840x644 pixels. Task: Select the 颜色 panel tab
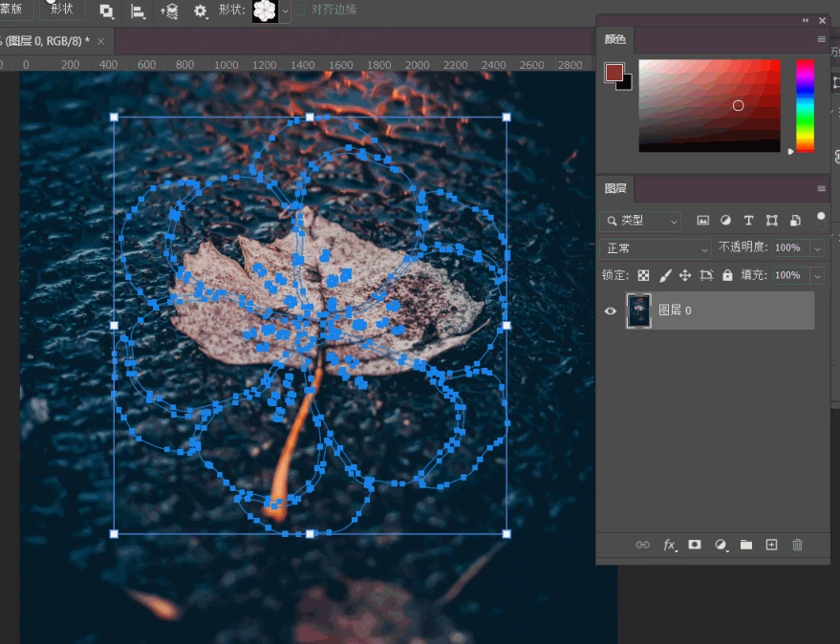tap(615, 39)
